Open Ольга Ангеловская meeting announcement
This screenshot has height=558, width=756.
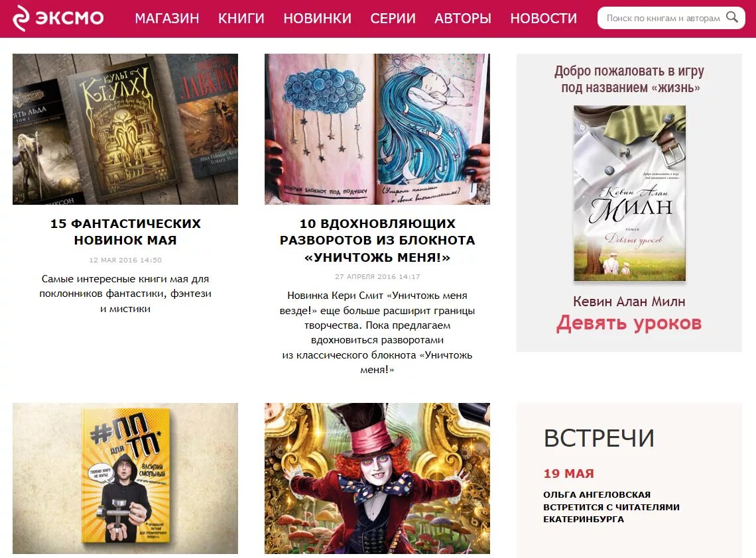[x=611, y=507]
